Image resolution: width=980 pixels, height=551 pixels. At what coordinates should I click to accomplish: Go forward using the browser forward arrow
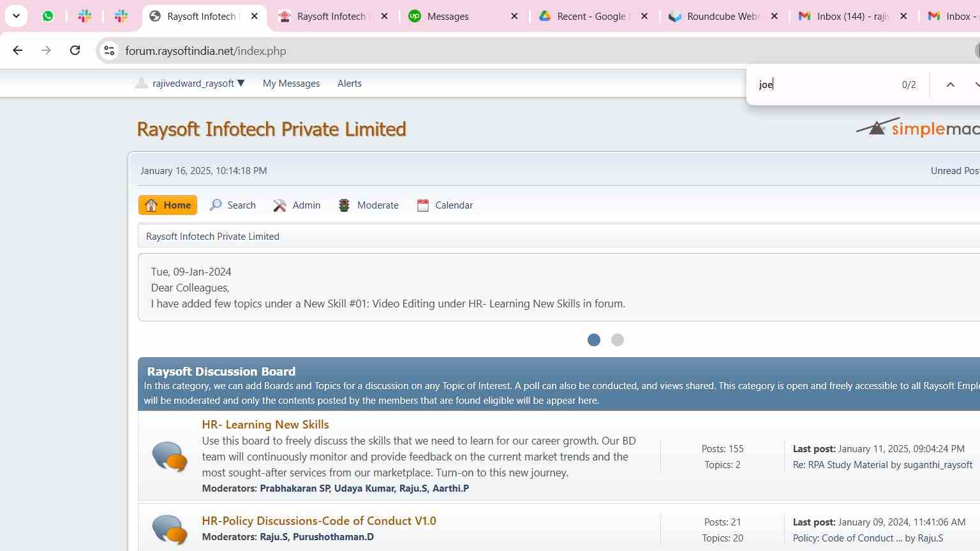click(x=46, y=50)
